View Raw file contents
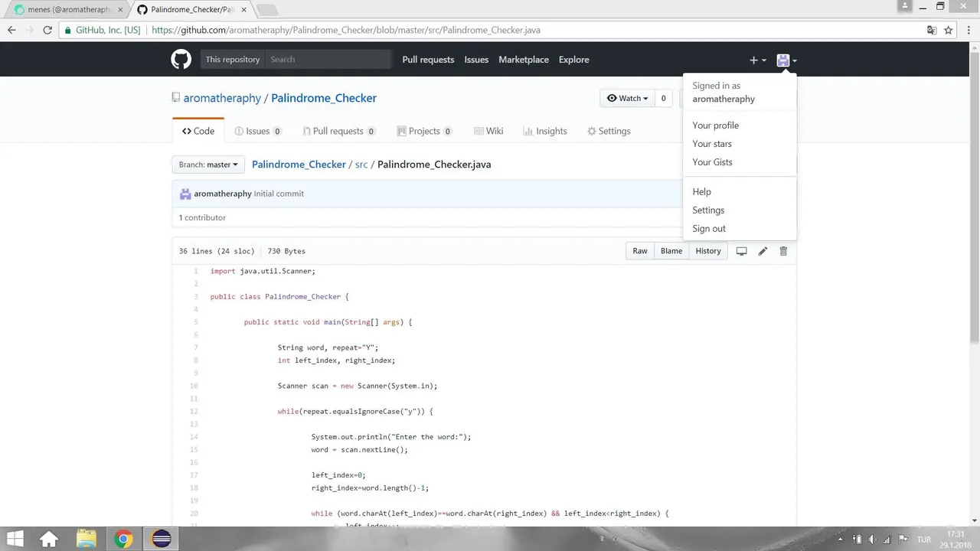The image size is (980, 551). [x=640, y=251]
